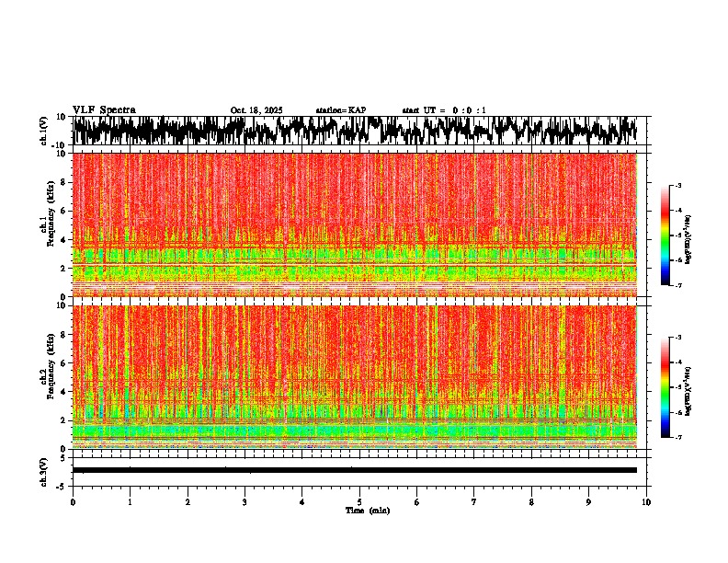This screenshot has width=728, height=563.
Task: Select the "Oct. 18, 2025" date text
Action: pyautogui.click(x=256, y=110)
